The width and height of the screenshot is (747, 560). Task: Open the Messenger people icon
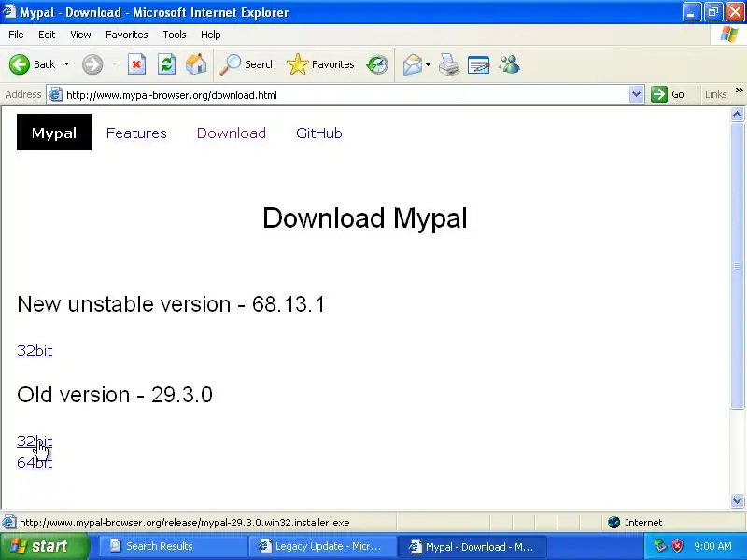509,64
